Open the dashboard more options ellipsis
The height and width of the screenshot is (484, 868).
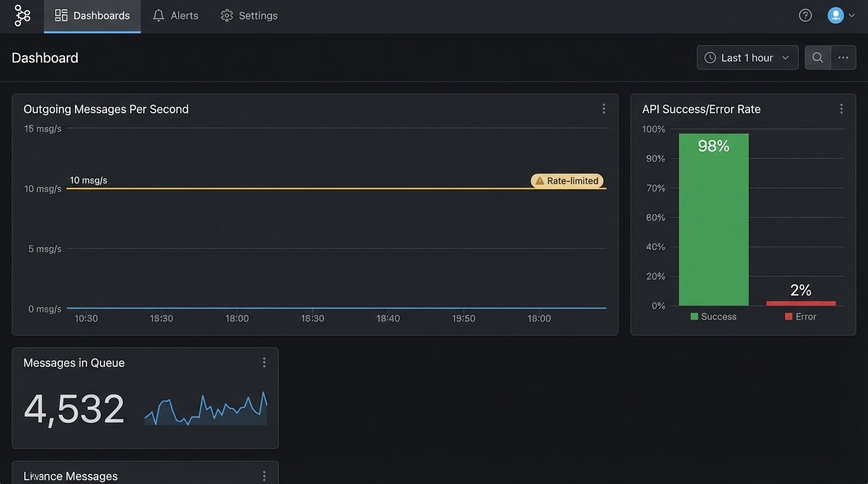click(x=843, y=57)
